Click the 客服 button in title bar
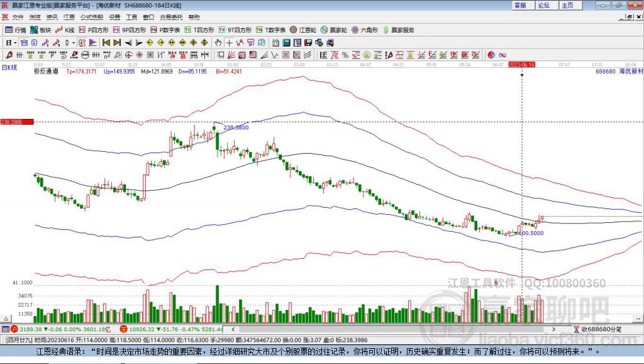 523,5
